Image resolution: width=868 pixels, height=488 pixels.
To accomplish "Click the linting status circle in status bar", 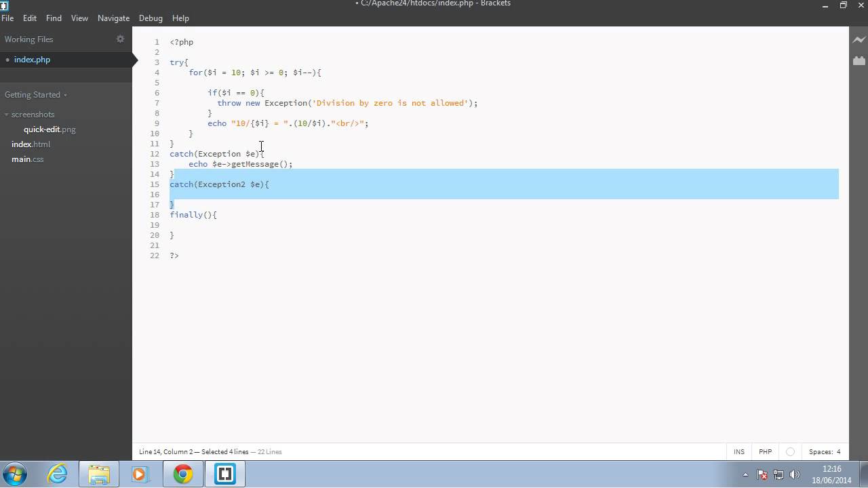I will [790, 451].
